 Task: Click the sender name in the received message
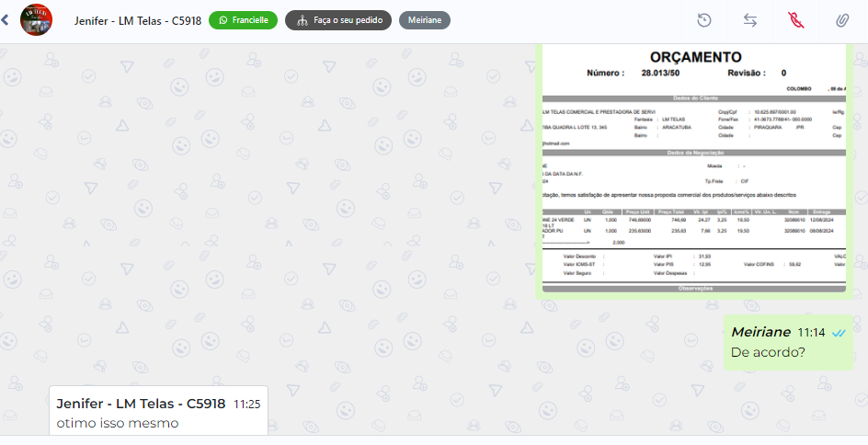[x=141, y=404]
